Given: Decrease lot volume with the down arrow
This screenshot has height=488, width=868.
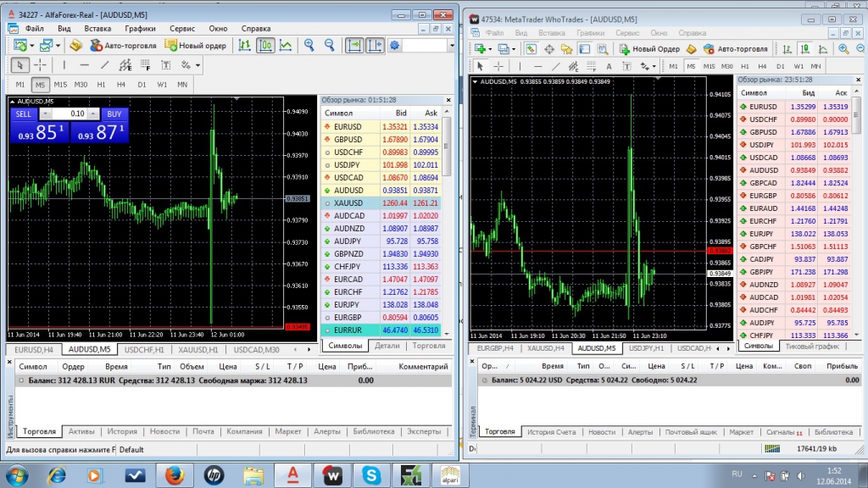Looking at the screenshot, I should [46, 114].
